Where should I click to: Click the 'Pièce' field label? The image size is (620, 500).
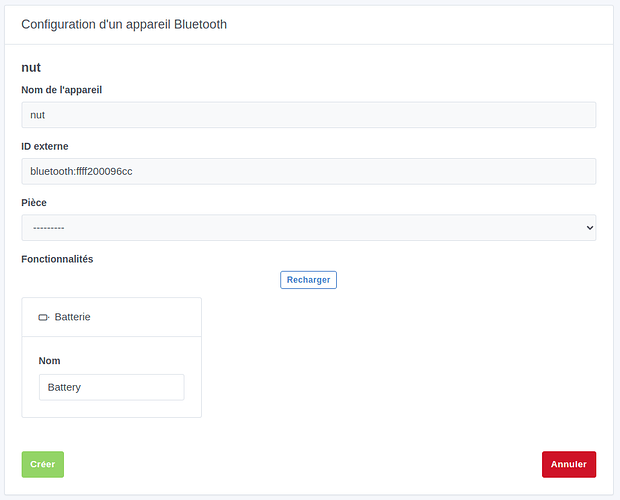34,203
